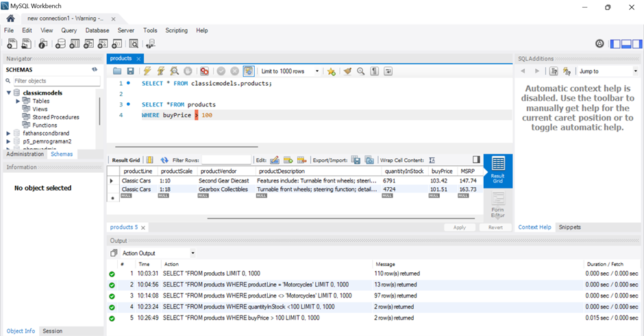Import records from external file
The height and width of the screenshot is (336, 644).
click(x=369, y=160)
